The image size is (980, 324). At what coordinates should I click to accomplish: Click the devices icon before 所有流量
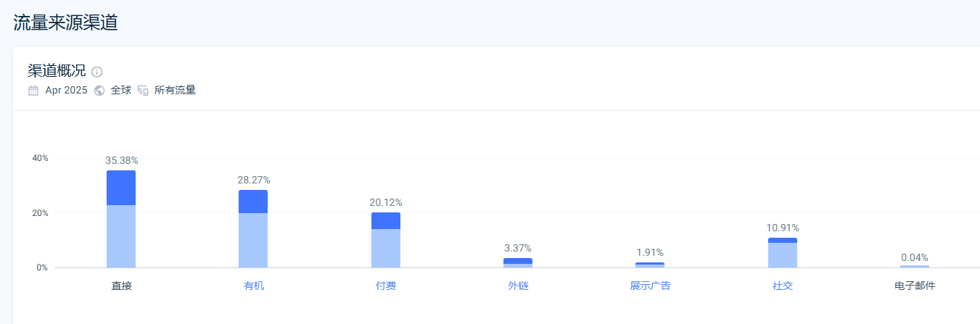[x=143, y=91]
